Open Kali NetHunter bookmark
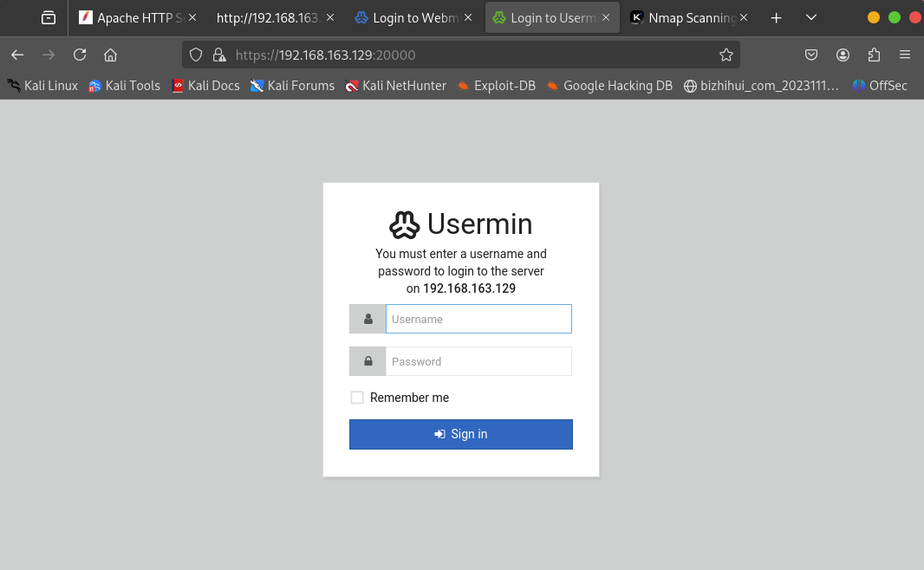924x570 pixels. [396, 86]
